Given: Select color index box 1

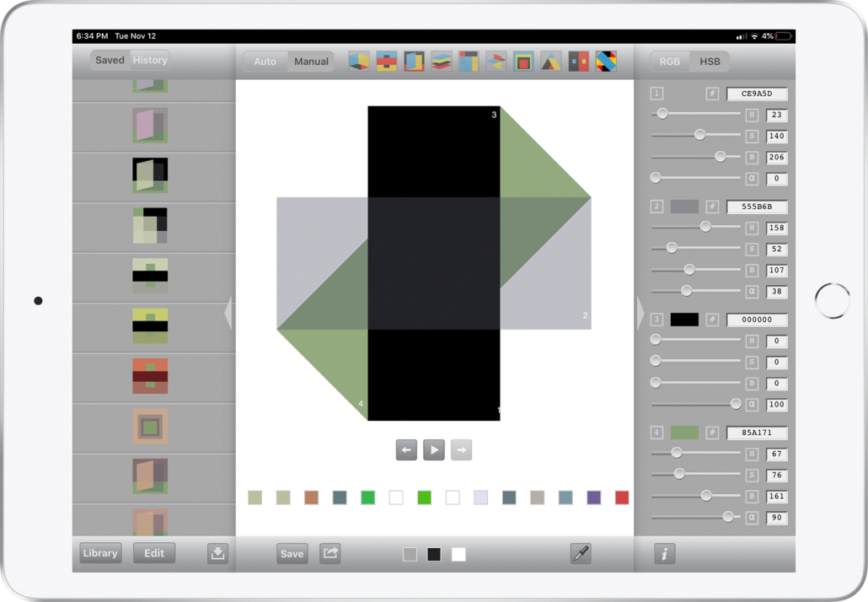Looking at the screenshot, I should [656, 94].
